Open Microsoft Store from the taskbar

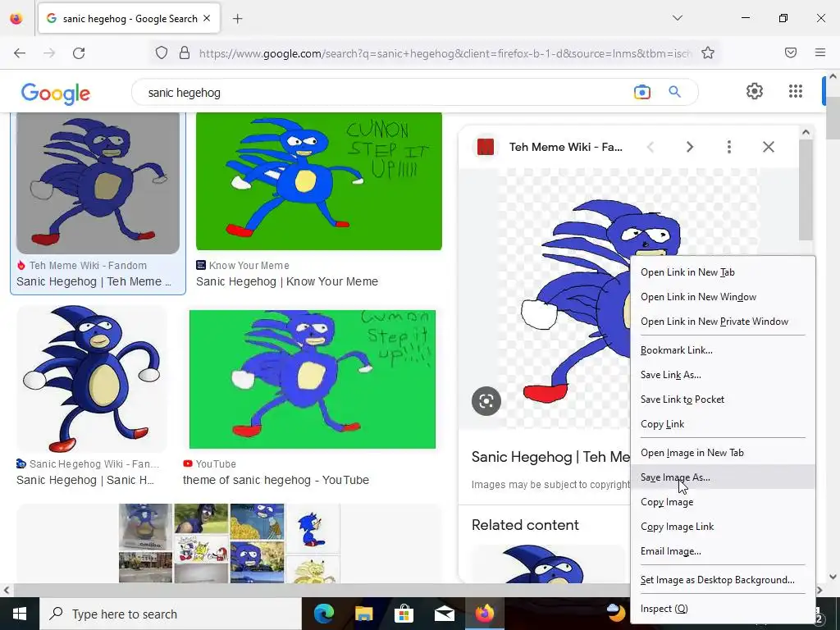point(404,614)
